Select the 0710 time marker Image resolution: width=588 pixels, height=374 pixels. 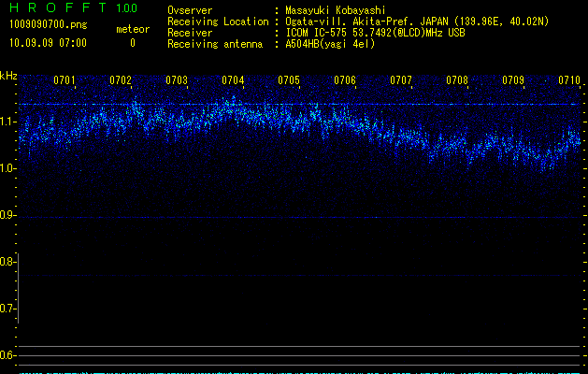tap(569, 80)
